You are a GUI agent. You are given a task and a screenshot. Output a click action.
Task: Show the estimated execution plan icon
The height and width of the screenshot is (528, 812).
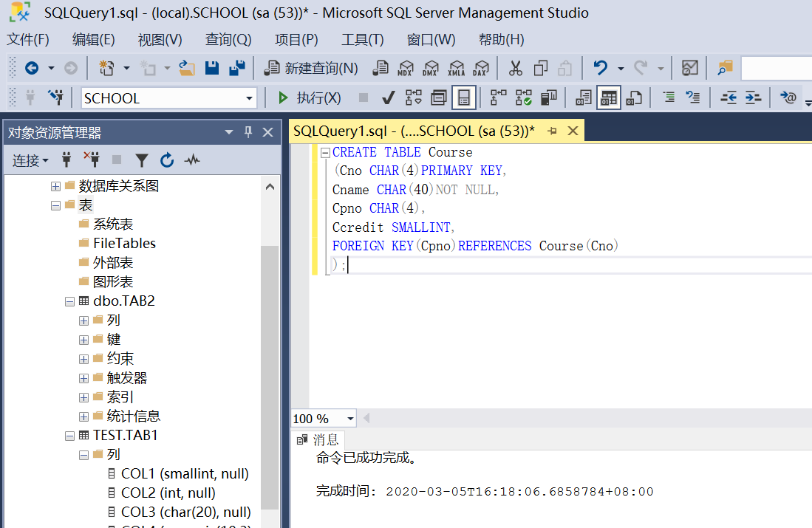point(413,97)
